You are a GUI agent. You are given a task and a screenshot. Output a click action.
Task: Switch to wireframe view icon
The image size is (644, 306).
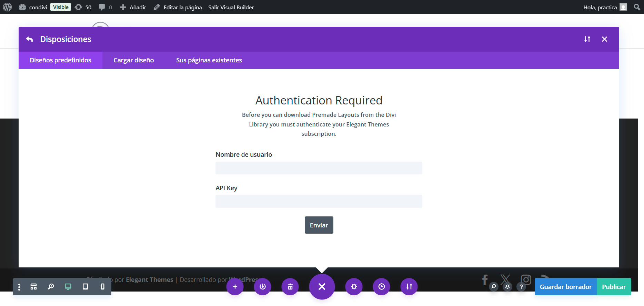pyautogui.click(x=33, y=287)
